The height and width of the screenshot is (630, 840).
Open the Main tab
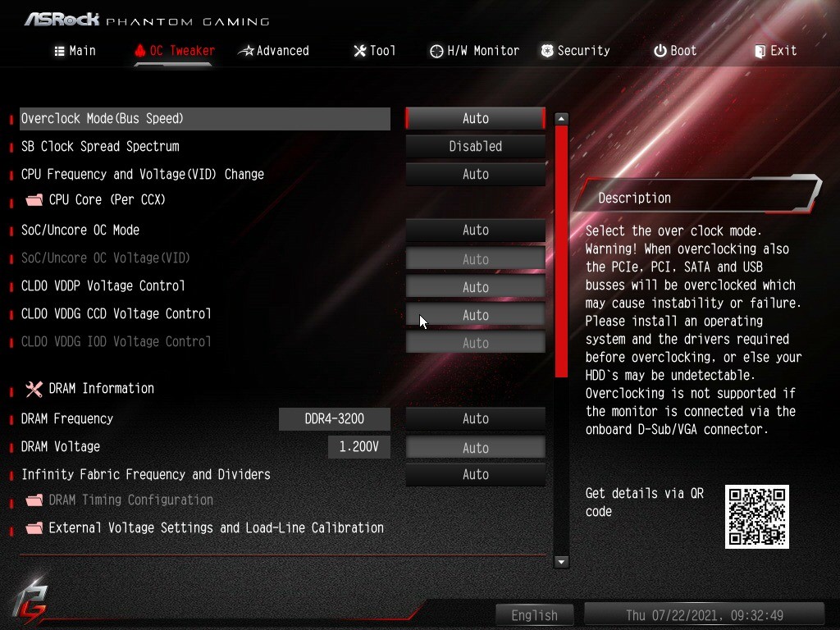point(75,51)
